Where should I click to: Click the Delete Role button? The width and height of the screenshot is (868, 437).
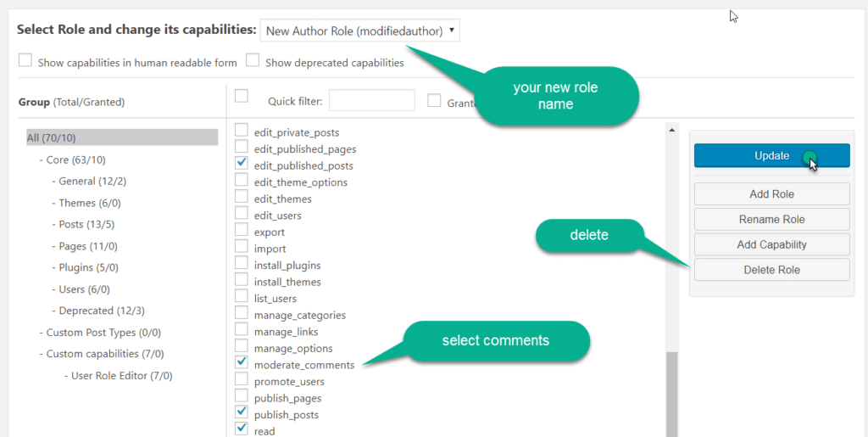pos(771,270)
